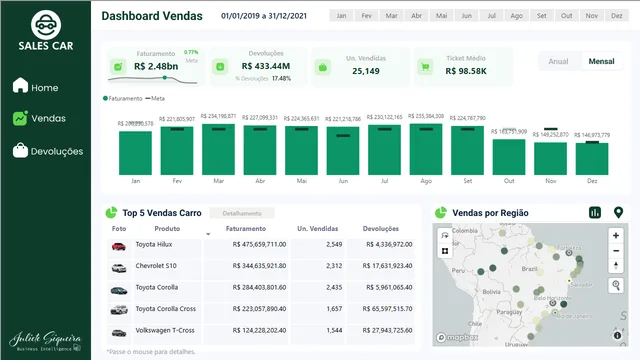Open the map info icon
Screen dimensions: 640x360
617,335
